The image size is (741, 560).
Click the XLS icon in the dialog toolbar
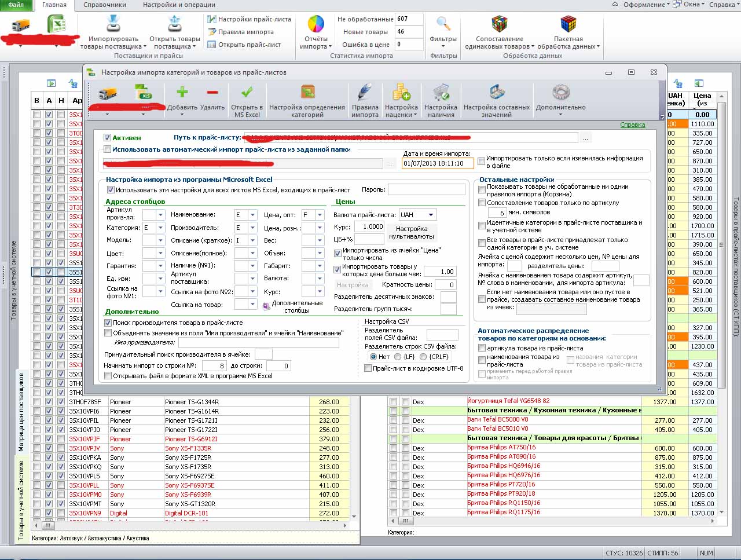pos(142,93)
